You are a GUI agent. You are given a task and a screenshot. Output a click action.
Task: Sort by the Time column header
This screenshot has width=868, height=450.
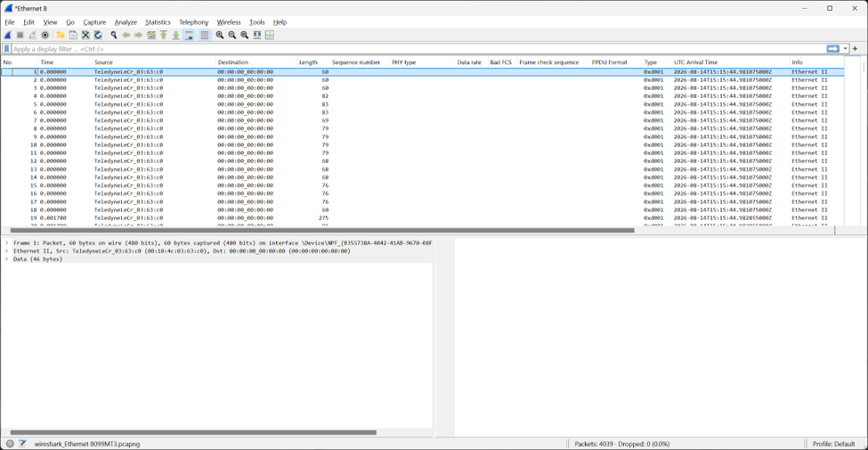point(65,62)
